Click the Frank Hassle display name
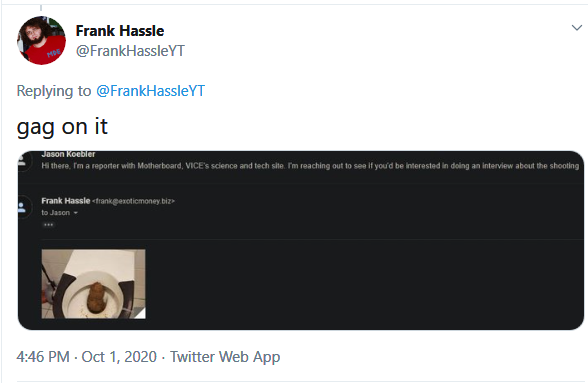 (120, 31)
